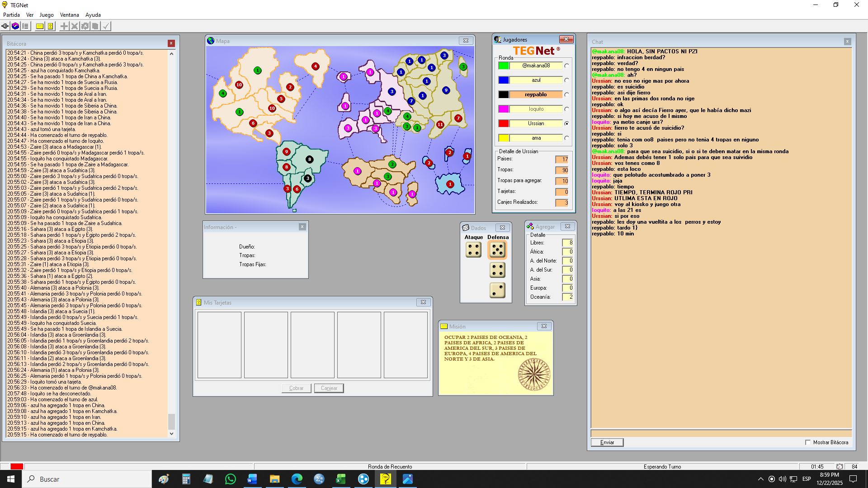Click the Canjear button under Mis Tarjetas

pos(329,388)
